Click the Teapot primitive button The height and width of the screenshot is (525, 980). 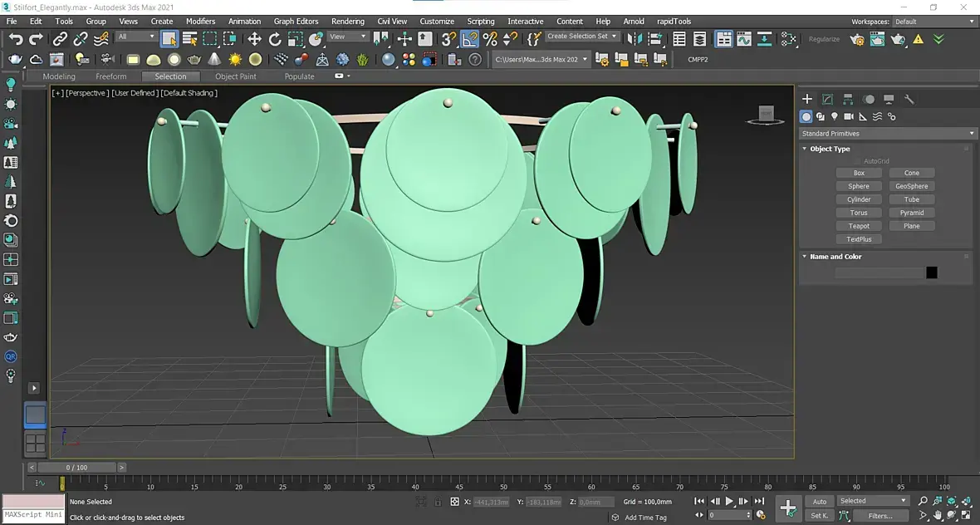coord(859,226)
